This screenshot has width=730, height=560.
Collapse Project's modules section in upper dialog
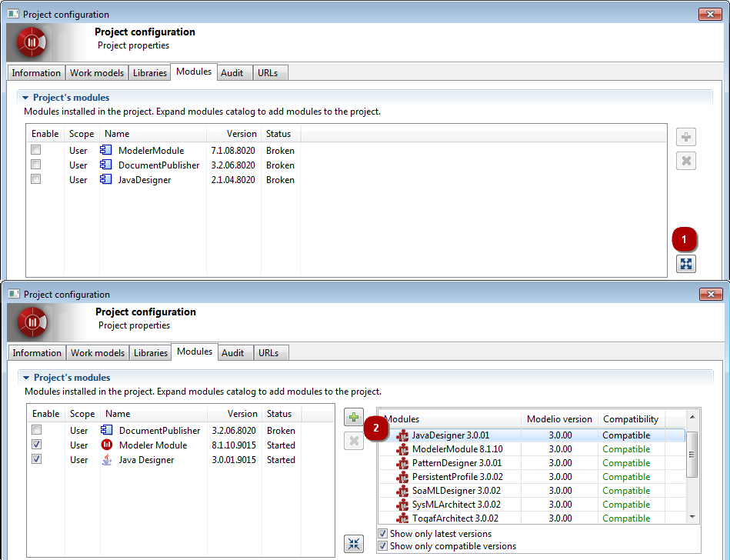(x=25, y=98)
